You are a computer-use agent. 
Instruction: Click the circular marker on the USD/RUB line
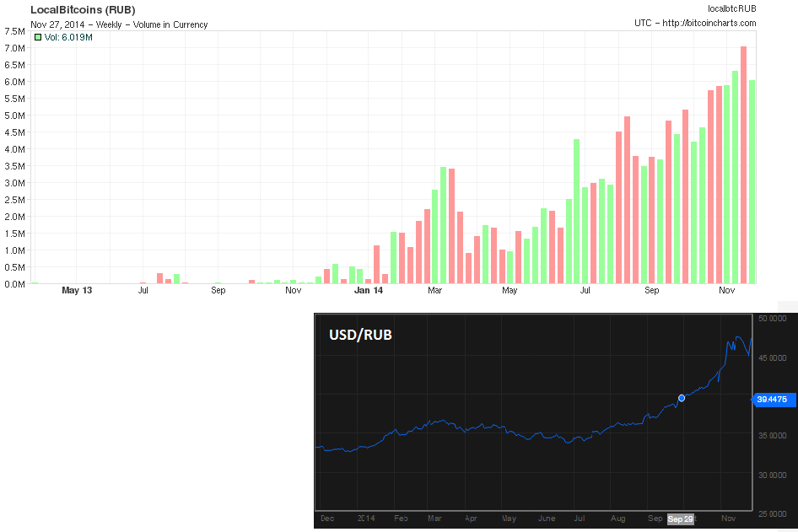[x=682, y=398]
